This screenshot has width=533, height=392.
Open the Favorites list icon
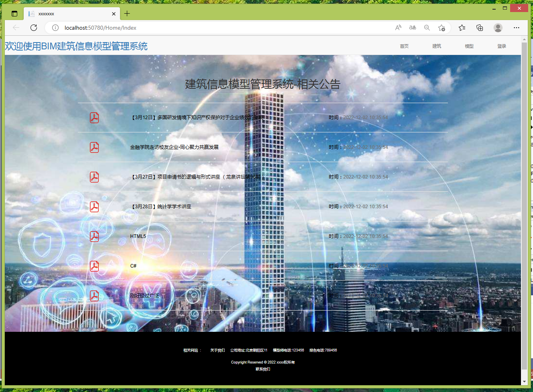pyautogui.click(x=462, y=28)
